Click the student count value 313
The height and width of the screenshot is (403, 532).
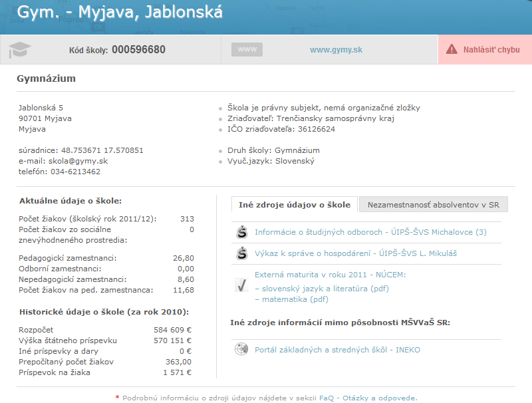(x=187, y=219)
